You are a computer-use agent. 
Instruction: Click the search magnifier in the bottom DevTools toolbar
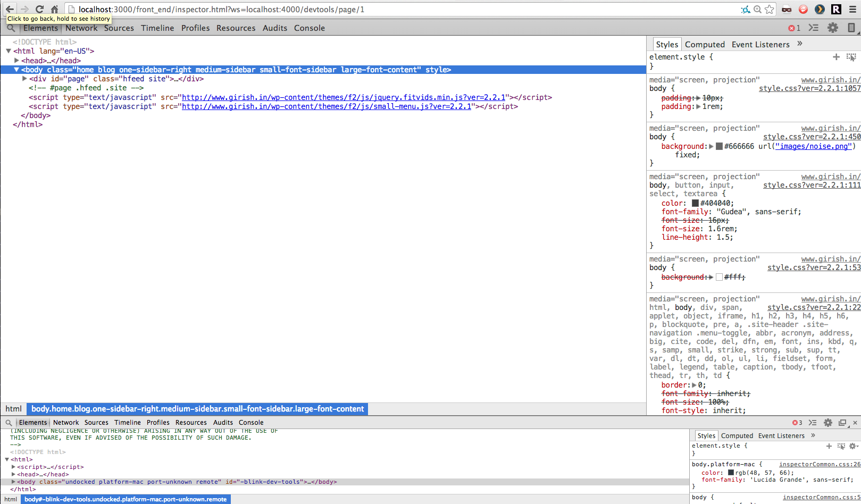click(x=9, y=423)
